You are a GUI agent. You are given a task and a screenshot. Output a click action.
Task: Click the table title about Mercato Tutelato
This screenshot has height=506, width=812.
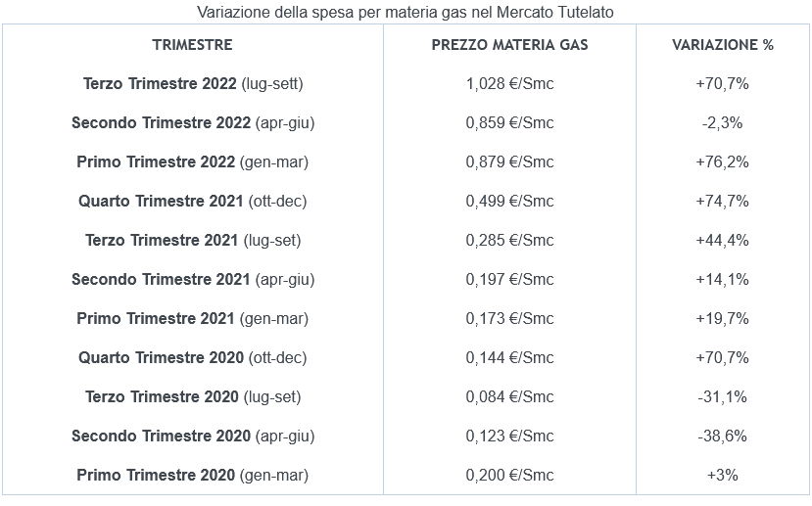tap(406, 12)
